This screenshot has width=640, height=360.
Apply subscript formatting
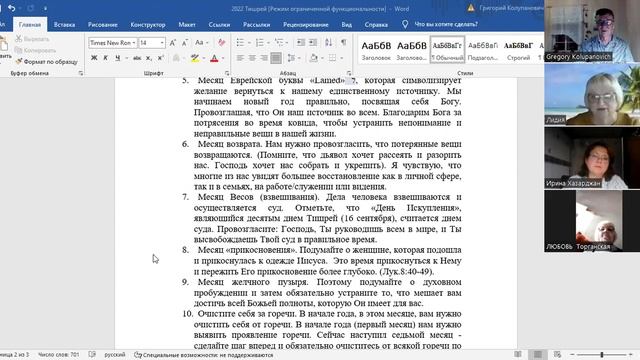pos(149,58)
